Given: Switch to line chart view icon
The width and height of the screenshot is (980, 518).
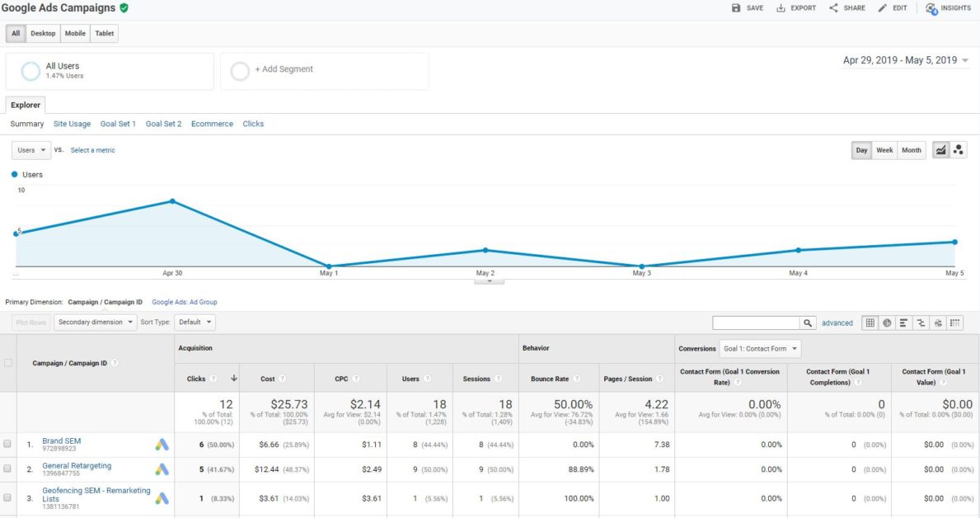Looking at the screenshot, I should (x=940, y=150).
